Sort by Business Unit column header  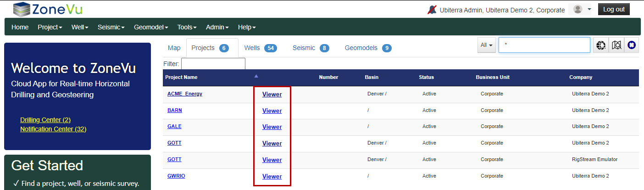[x=493, y=77]
